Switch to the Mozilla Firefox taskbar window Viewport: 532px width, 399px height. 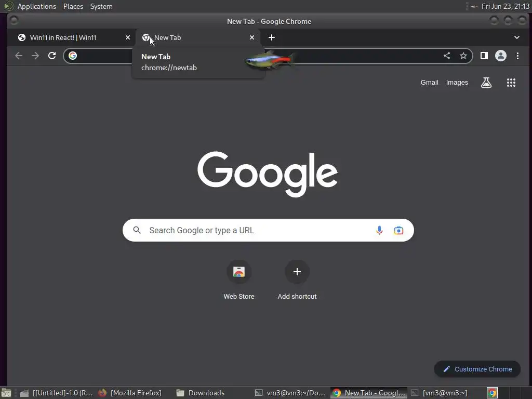(130, 393)
